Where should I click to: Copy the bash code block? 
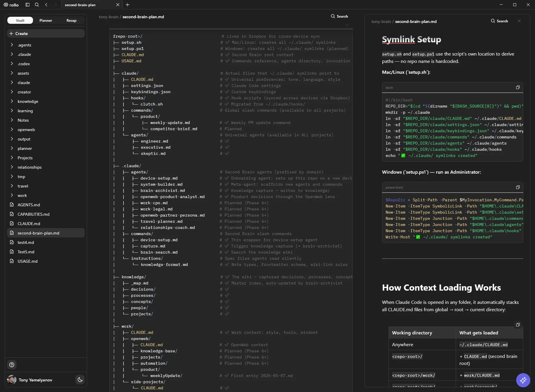point(518,87)
